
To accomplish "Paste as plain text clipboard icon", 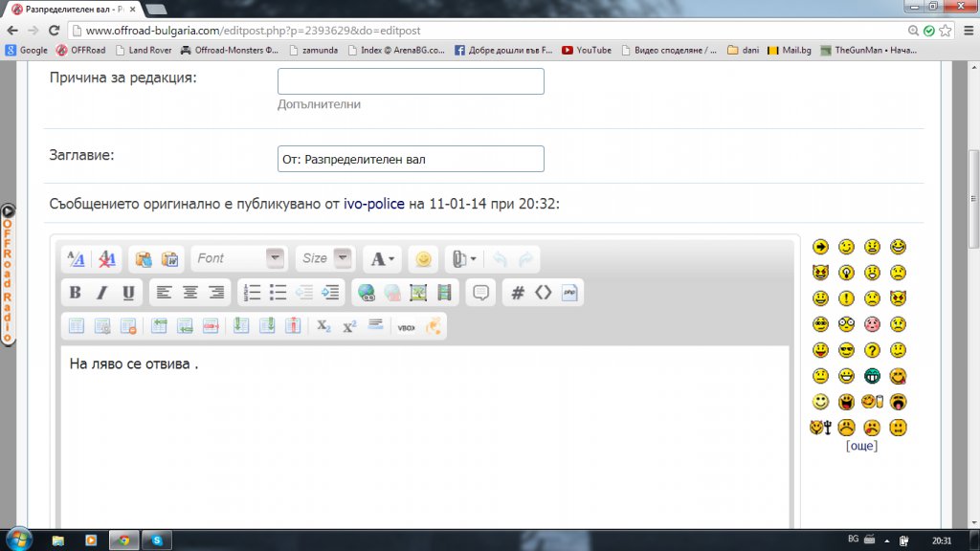I will click(144, 258).
